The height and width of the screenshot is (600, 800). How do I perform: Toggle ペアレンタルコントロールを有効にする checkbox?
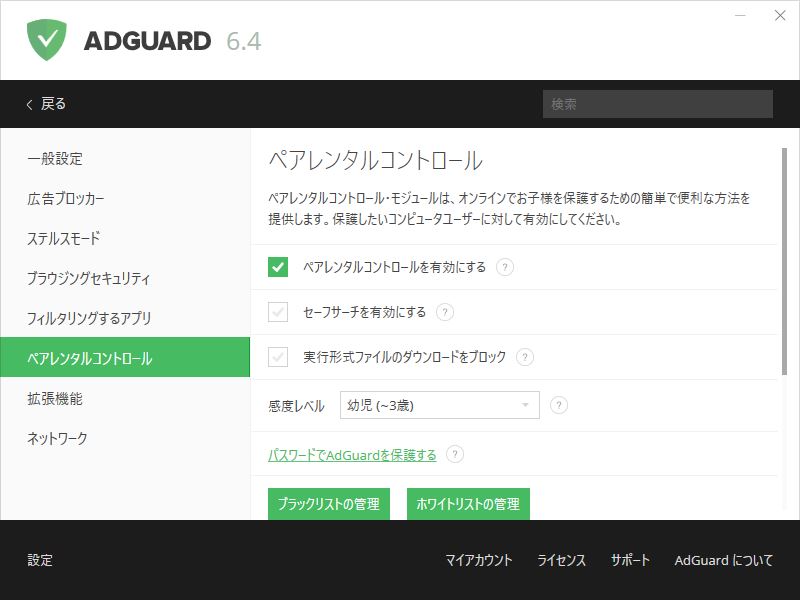click(278, 267)
